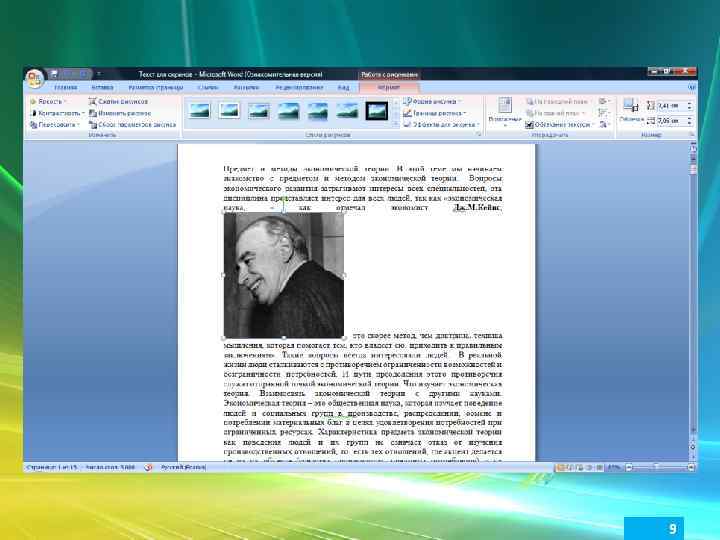Open quick access toolbar customize arrow

click(98, 73)
